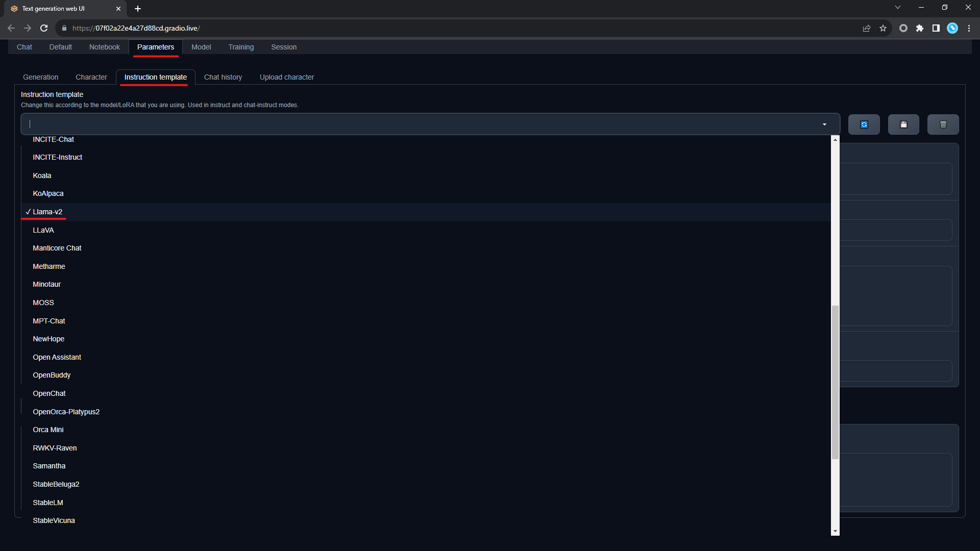The width and height of the screenshot is (980, 551).
Task: Click the delete template trash icon
Action: 943,124
